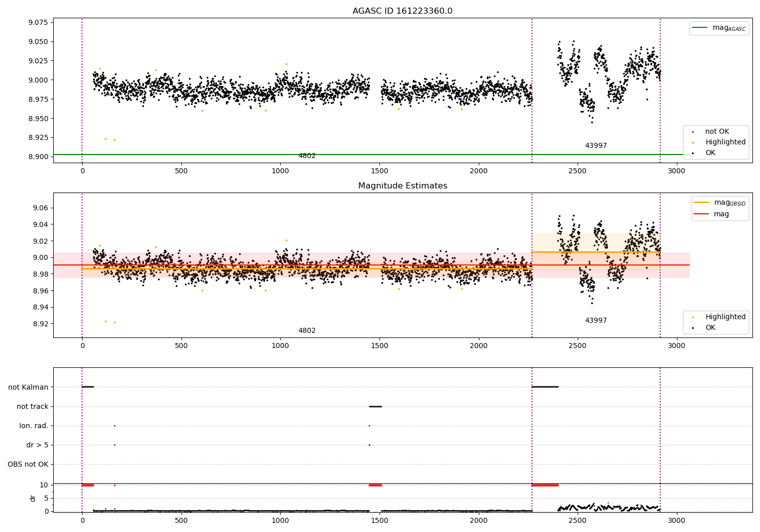
Task: Click x-axis tick '1000' under Magnitude Estimates plot
Action: (x=280, y=346)
